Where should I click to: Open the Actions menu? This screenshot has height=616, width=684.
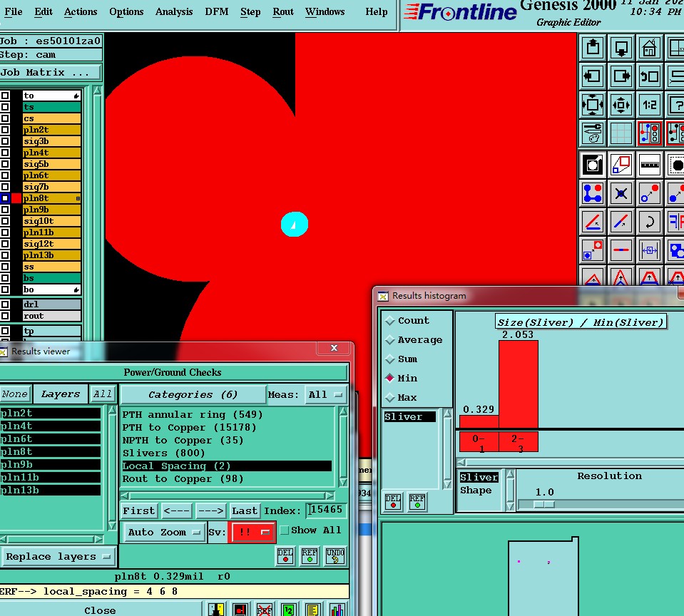click(x=81, y=12)
